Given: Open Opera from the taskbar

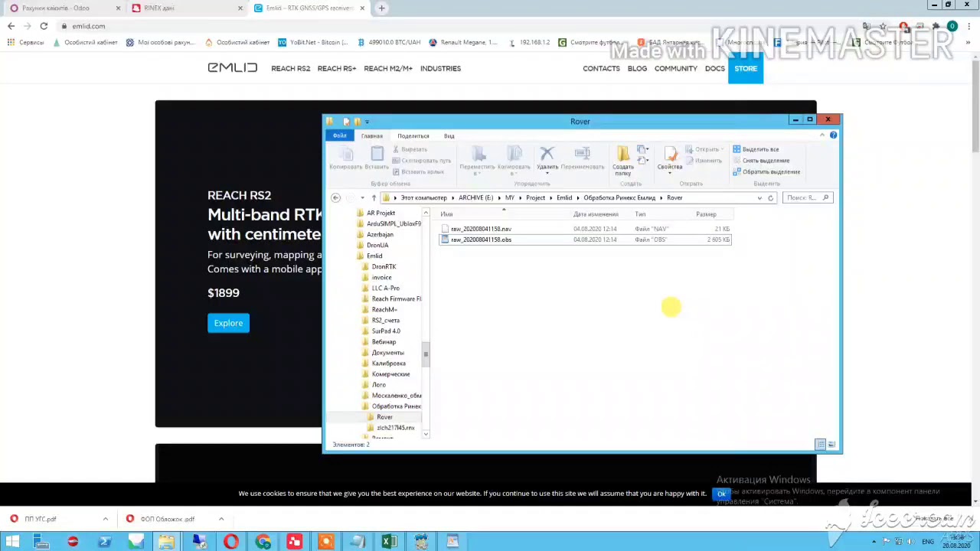Looking at the screenshot, I should click(x=230, y=542).
